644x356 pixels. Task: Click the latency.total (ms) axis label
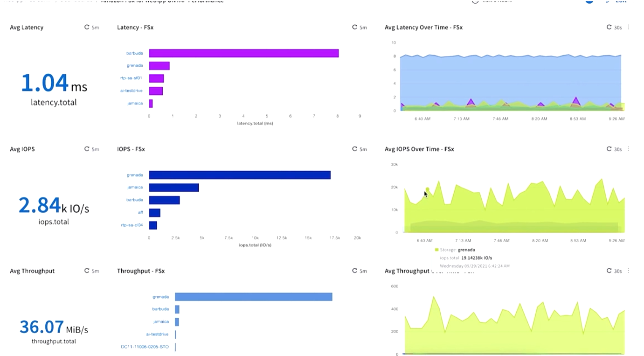[255, 123]
